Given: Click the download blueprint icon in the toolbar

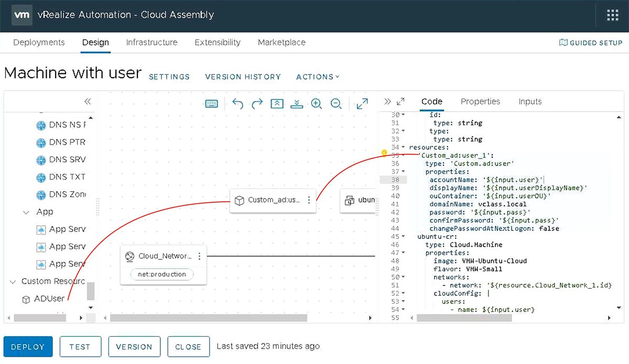Looking at the screenshot, I should coord(297,104).
